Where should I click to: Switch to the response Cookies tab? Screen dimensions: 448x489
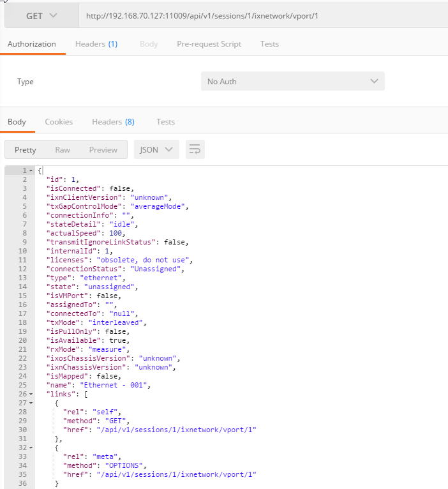59,122
